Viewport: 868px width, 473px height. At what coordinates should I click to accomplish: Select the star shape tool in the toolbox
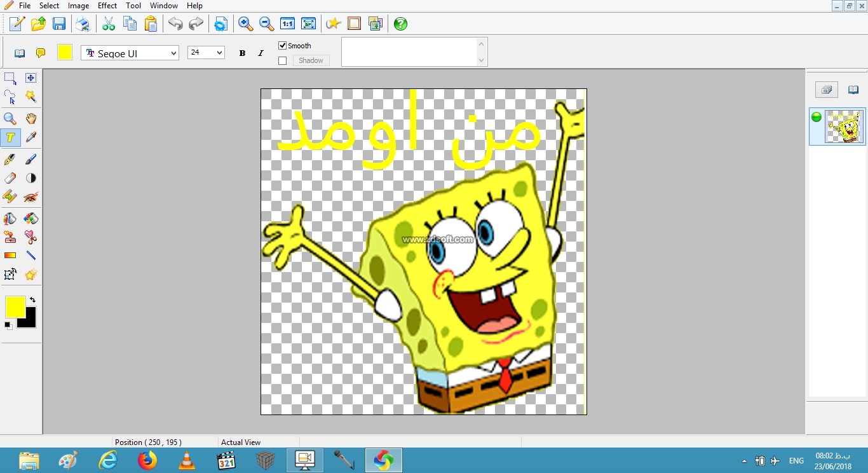[31, 275]
